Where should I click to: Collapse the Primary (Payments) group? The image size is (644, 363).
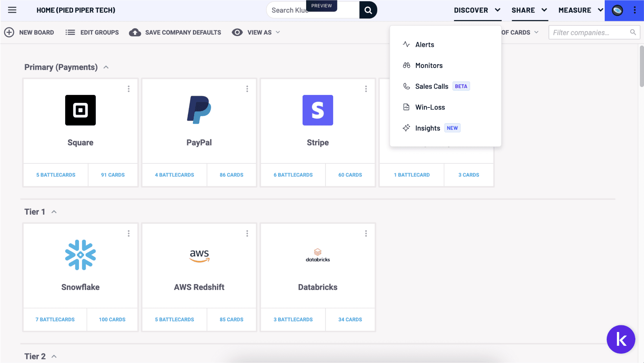[x=106, y=67]
